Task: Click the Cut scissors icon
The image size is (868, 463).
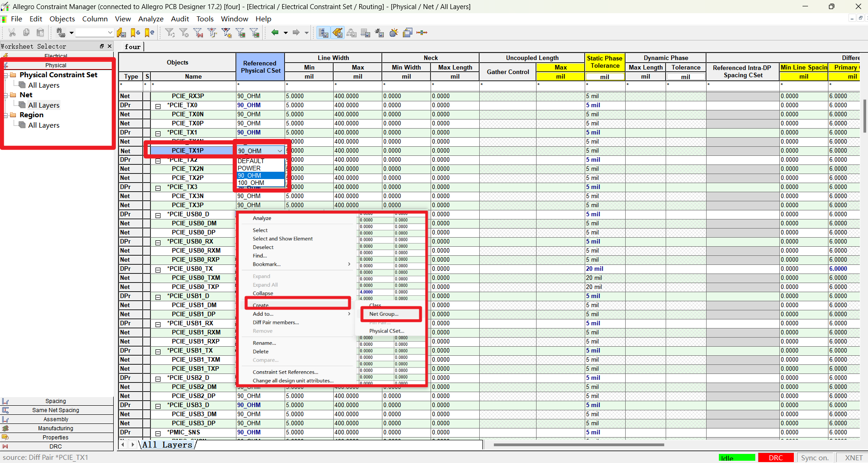Action: tap(12, 32)
